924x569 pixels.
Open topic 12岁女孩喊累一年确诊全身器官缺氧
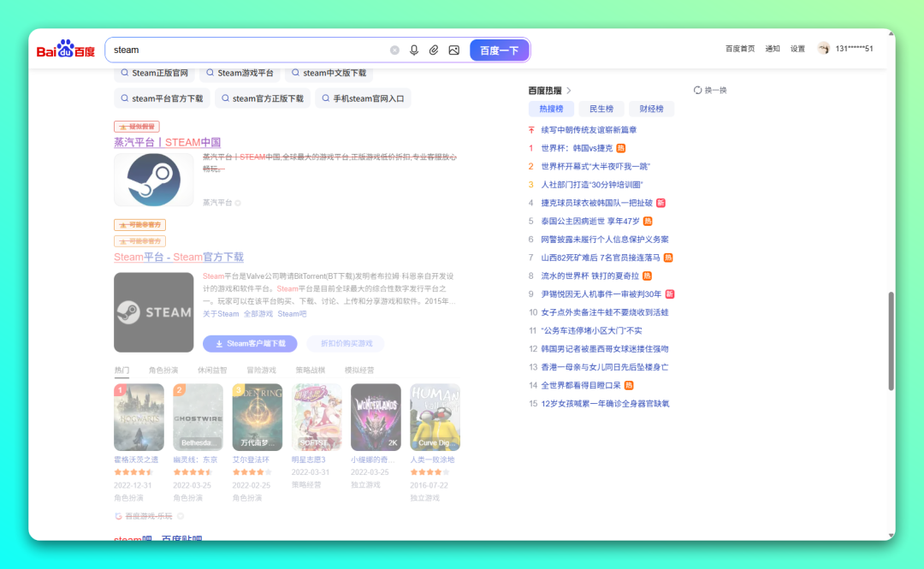[605, 404]
